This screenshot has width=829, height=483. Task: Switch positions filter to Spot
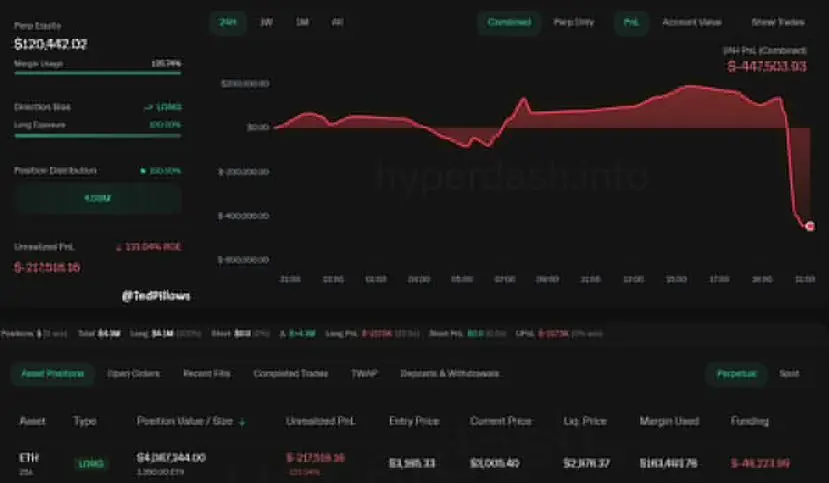tap(789, 374)
